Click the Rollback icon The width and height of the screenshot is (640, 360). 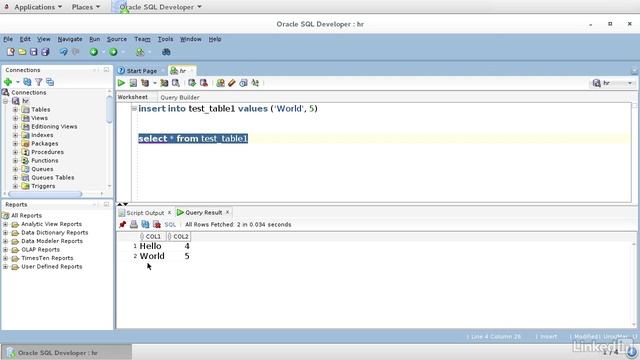click(x=203, y=83)
